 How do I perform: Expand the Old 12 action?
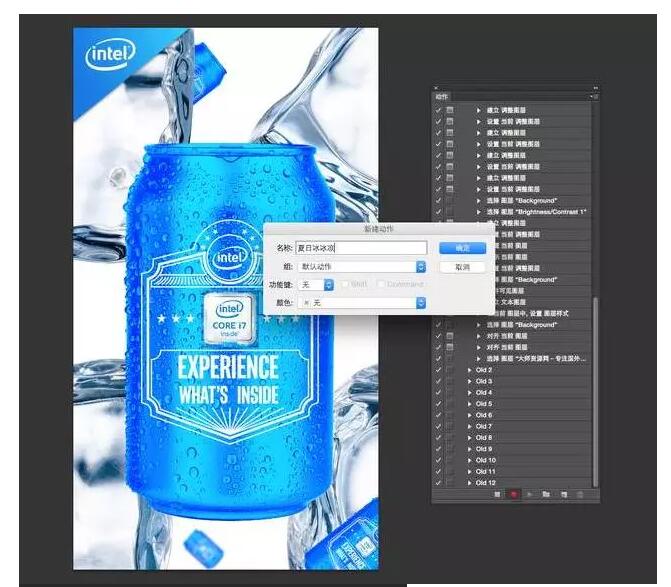[x=470, y=482]
